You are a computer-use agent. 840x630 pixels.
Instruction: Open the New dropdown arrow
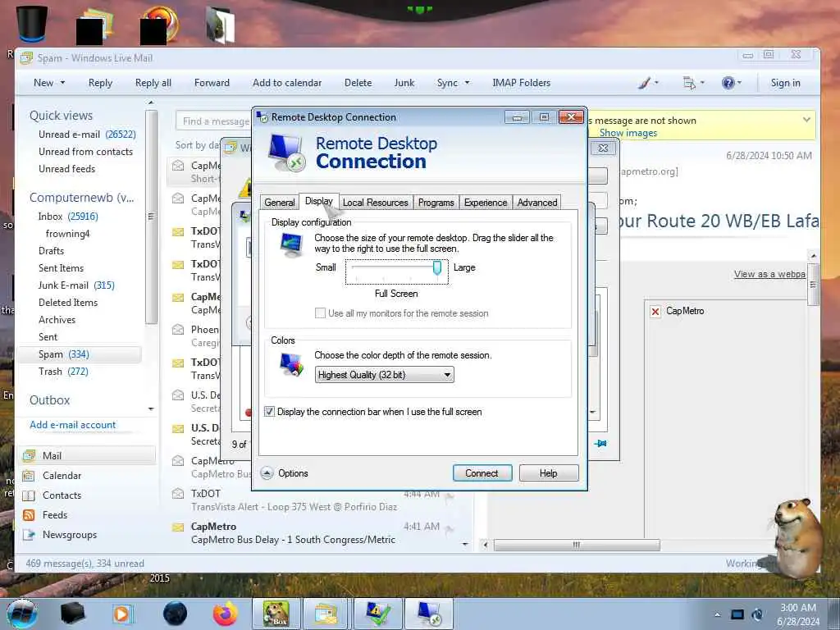[62, 83]
